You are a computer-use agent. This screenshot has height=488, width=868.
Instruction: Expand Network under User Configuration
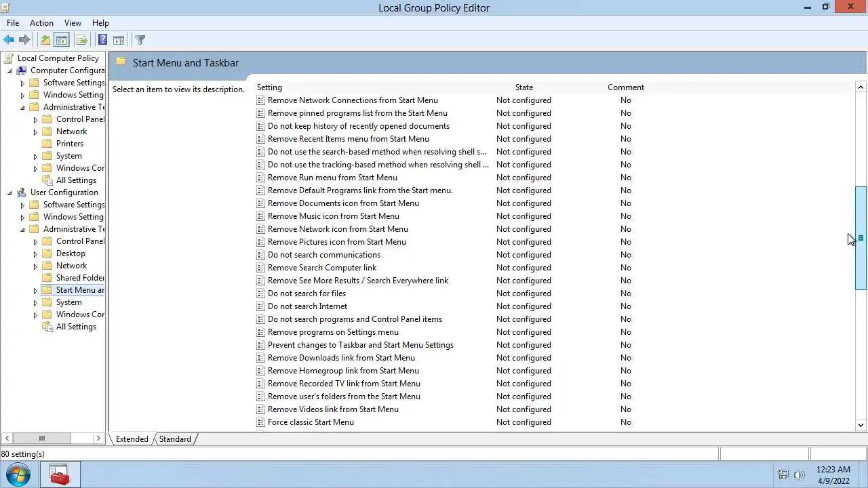point(35,266)
